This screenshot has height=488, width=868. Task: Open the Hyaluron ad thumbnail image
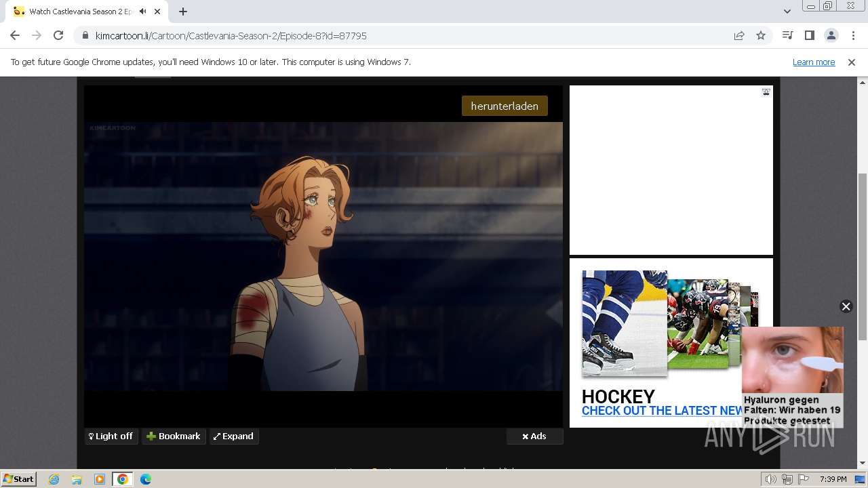click(792, 360)
